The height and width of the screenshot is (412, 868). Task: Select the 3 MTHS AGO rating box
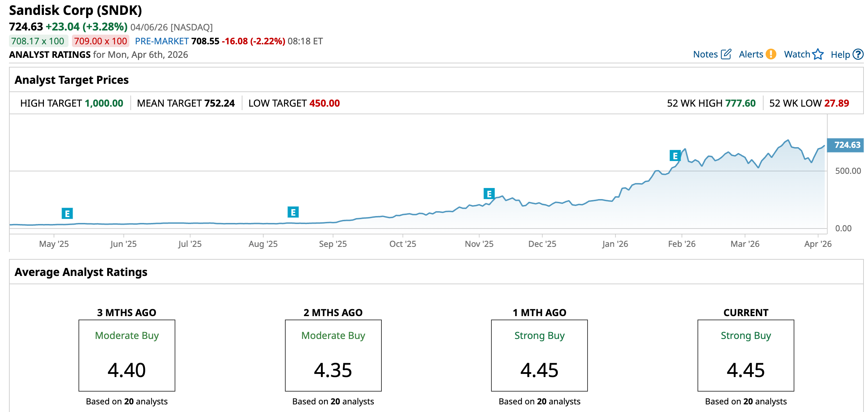(x=127, y=356)
